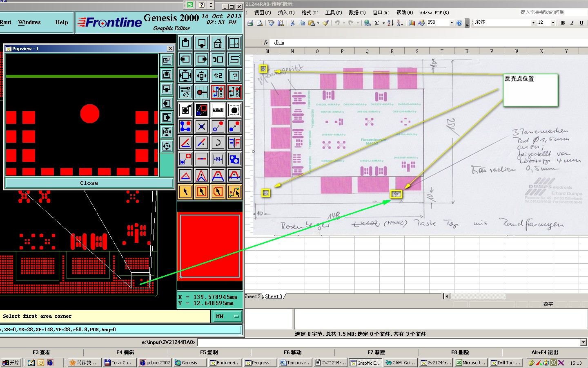This screenshot has height=368, width=588.
Task: Choose the plain arrow select tool
Action: point(185,192)
